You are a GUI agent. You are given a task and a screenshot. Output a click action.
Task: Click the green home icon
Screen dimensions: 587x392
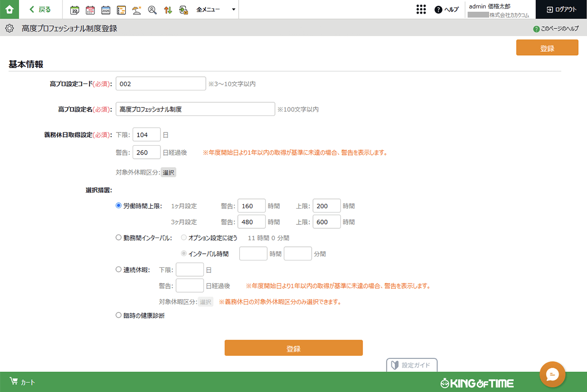click(x=9, y=9)
